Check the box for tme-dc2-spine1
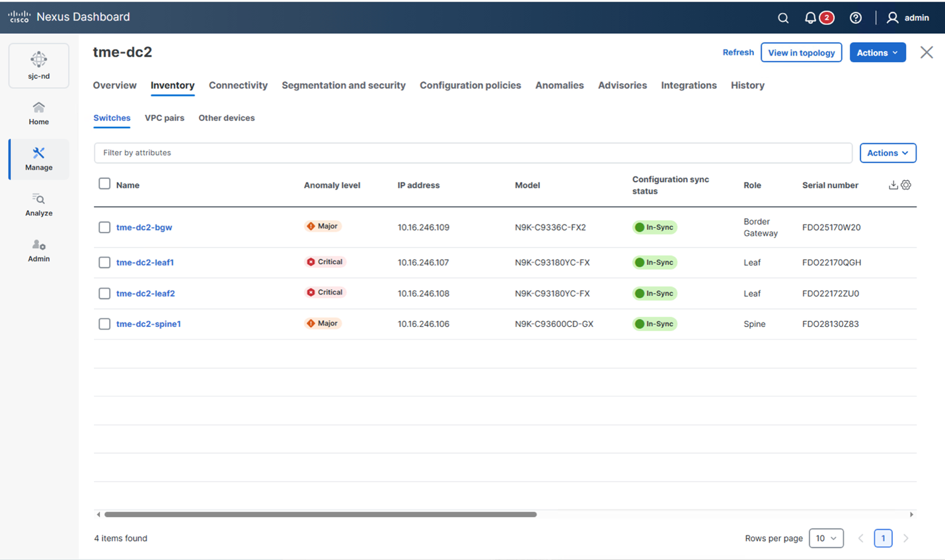This screenshot has width=945, height=560. pyautogui.click(x=104, y=324)
